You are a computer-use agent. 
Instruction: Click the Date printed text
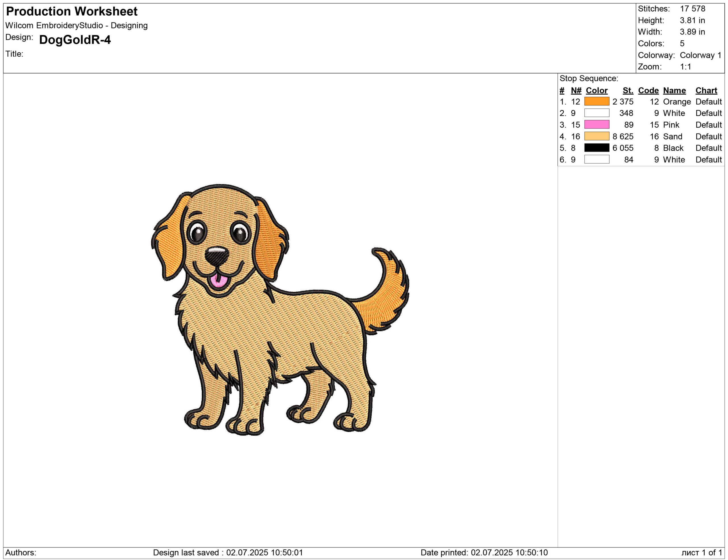(x=484, y=552)
